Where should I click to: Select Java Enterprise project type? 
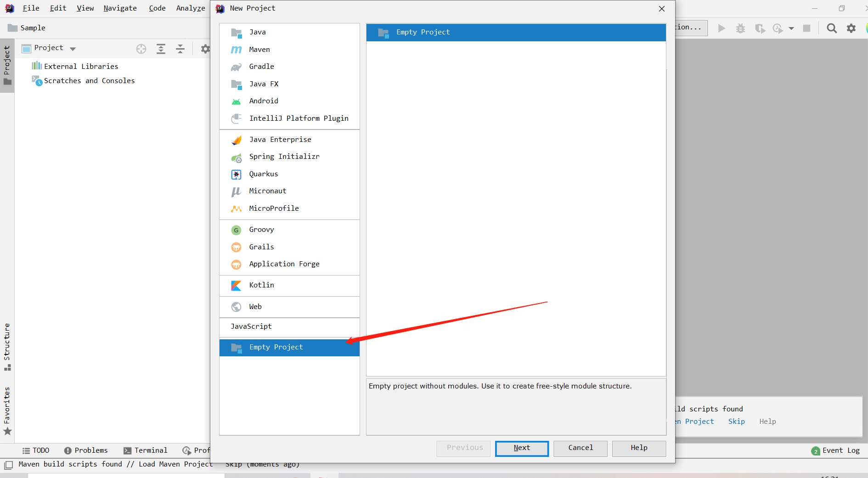(x=289, y=140)
